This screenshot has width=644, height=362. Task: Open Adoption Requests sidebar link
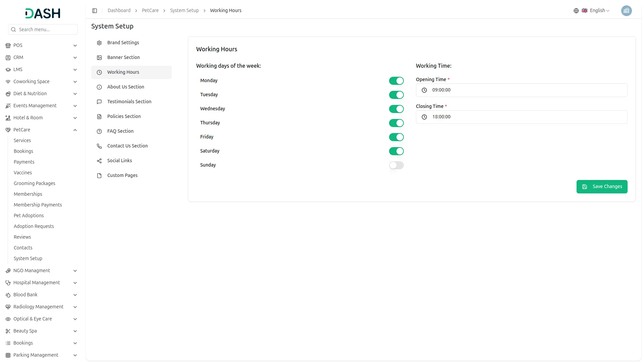pos(34,227)
